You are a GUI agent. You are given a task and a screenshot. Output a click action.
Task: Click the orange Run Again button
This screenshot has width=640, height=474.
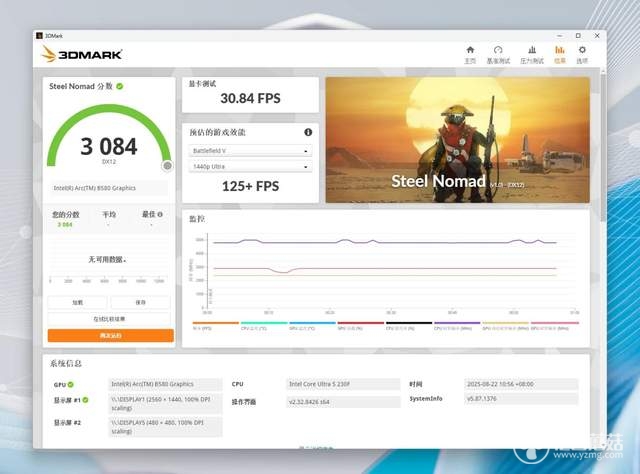point(111,336)
